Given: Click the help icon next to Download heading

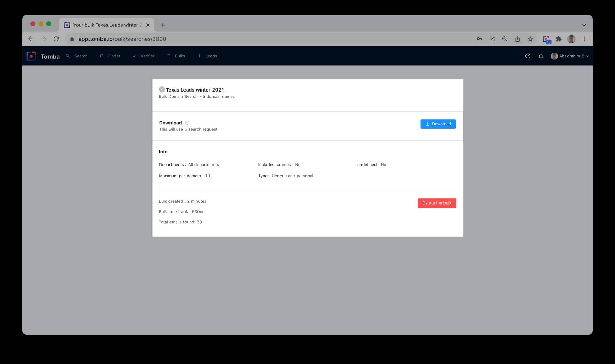Looking at the screenshot, I should tap(187, 123).
